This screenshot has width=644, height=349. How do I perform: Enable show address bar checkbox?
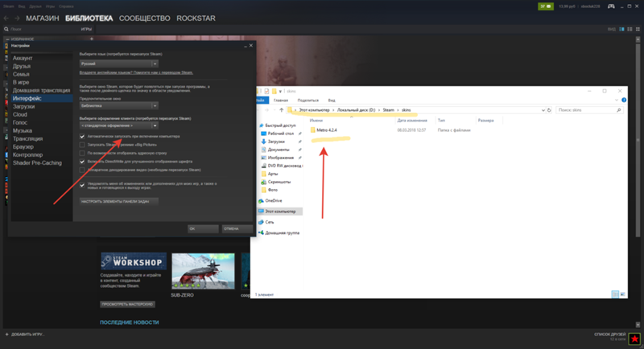tap(82, 153)
